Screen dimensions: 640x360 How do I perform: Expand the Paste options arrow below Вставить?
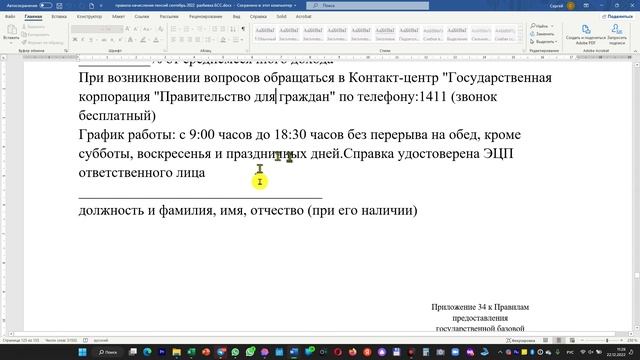(x=11, y=42)
